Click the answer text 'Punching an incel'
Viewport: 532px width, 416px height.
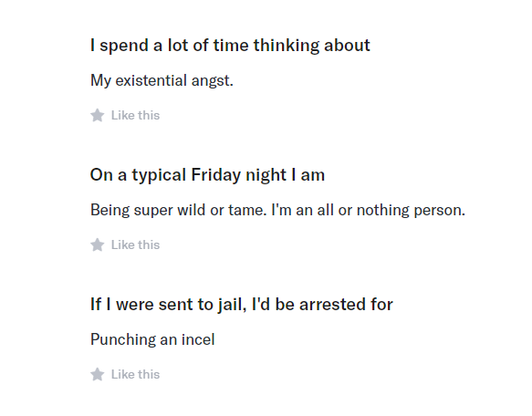(152, 339)
